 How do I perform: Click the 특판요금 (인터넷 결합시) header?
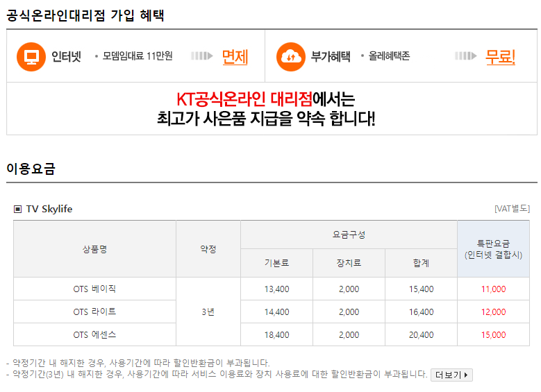(493, 249)
